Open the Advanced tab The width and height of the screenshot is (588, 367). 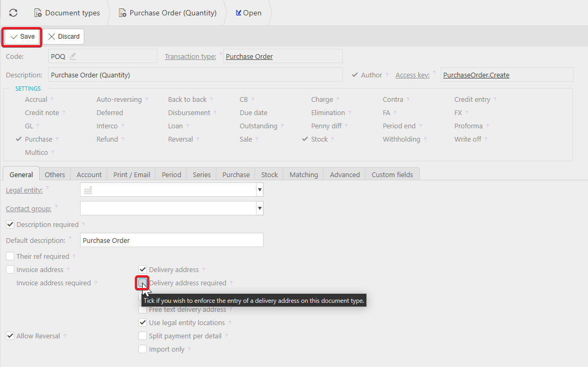345,174
